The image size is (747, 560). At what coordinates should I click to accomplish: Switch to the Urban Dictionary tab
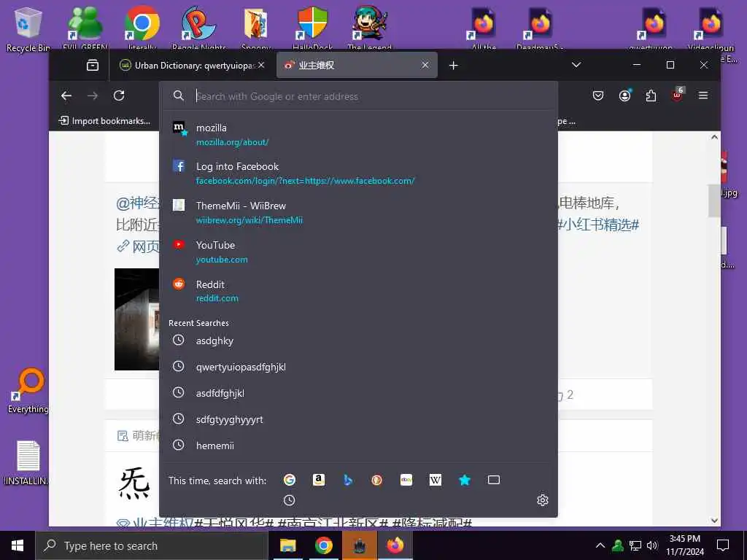[193, 65]
